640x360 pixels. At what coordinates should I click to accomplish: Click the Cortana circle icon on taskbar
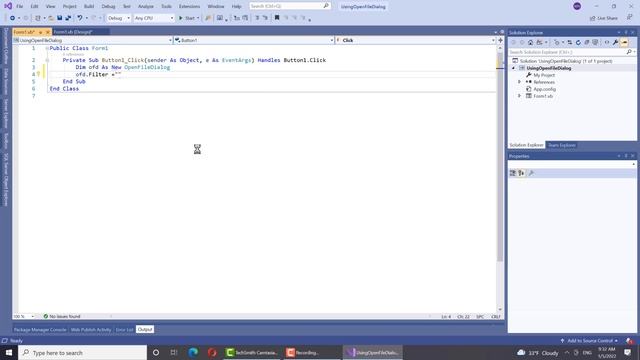click(x=156, y=352)
